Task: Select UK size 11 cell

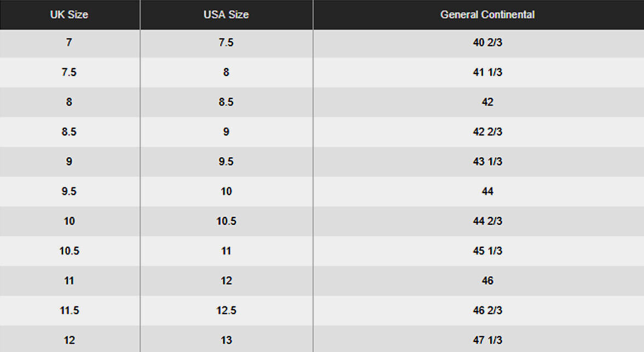Action: [69, 281]
